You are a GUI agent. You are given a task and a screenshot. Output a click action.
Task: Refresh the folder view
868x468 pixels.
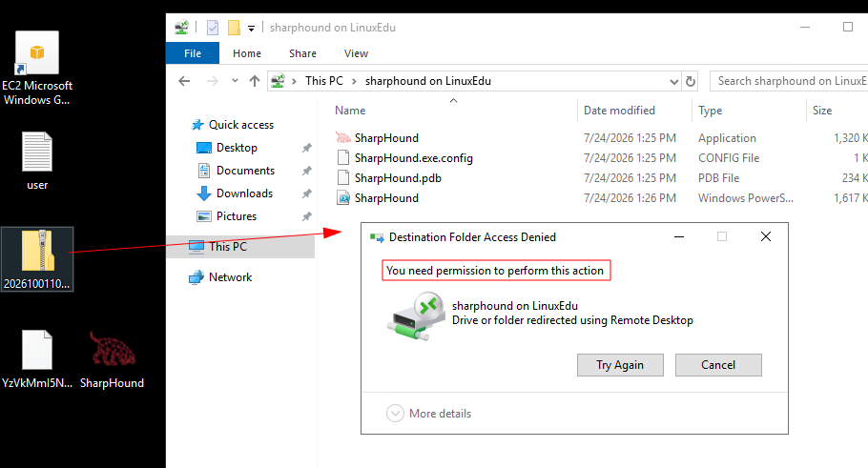point(691,81)
